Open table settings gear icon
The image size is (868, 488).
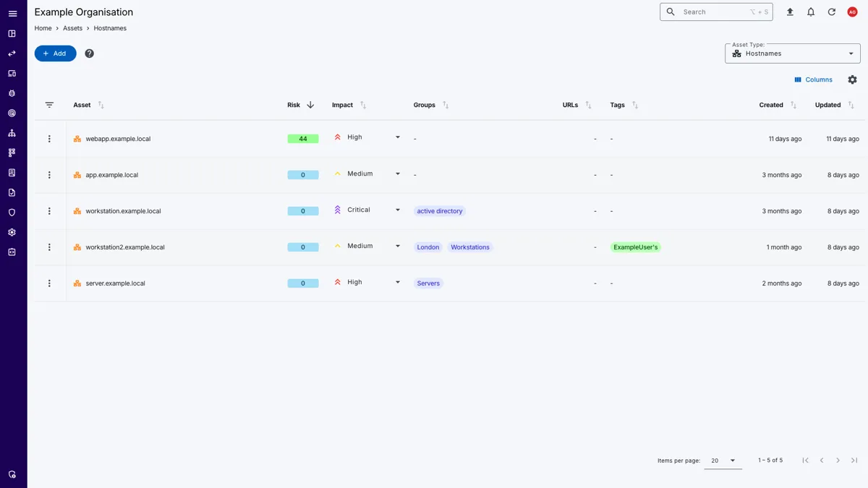[852, 80]
